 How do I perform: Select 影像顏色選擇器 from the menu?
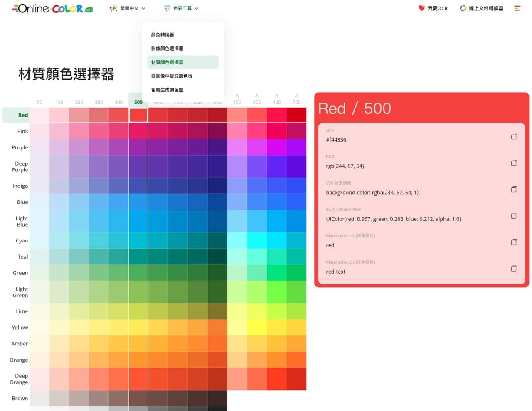(167, 49)
